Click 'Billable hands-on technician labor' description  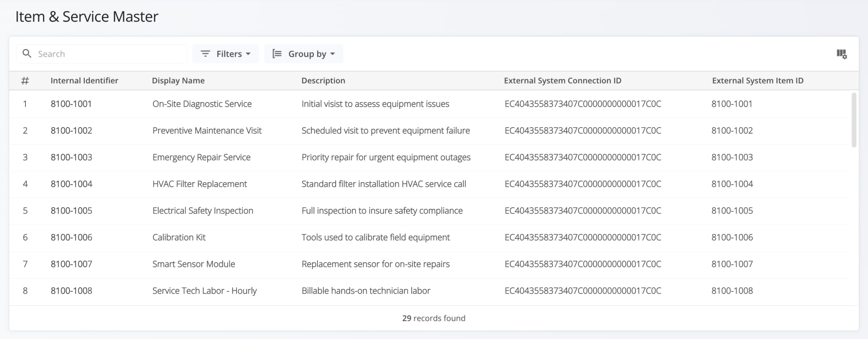[366, 291]
